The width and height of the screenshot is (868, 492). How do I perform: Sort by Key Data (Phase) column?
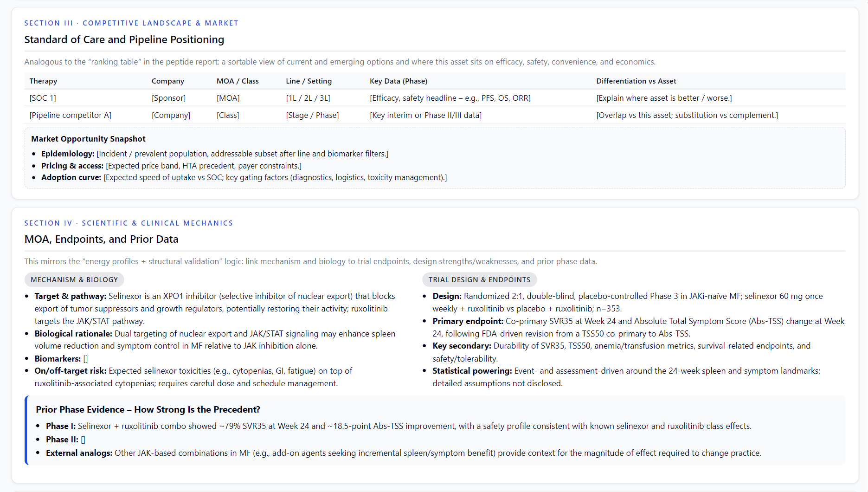point(399,81)
